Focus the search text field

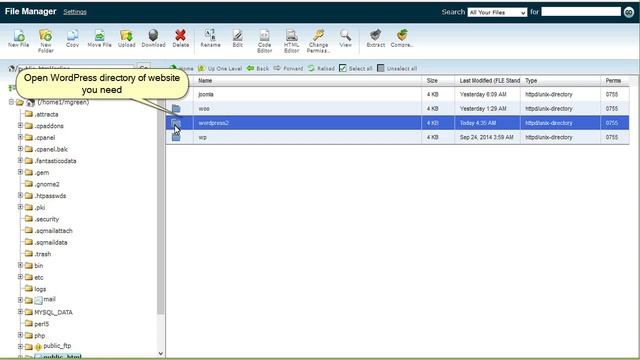coord(581,12)
